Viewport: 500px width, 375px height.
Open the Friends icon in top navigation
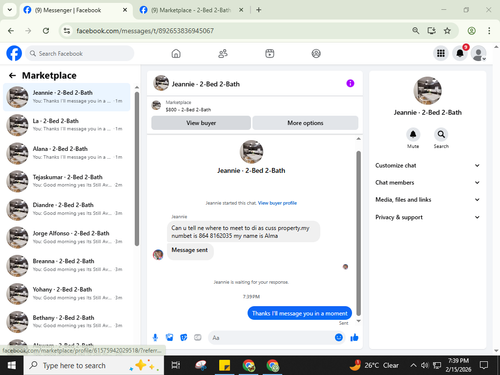[223, 53]
